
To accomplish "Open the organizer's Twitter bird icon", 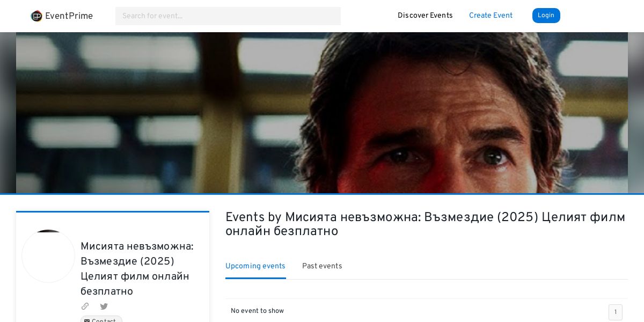I will coord(104,306).
